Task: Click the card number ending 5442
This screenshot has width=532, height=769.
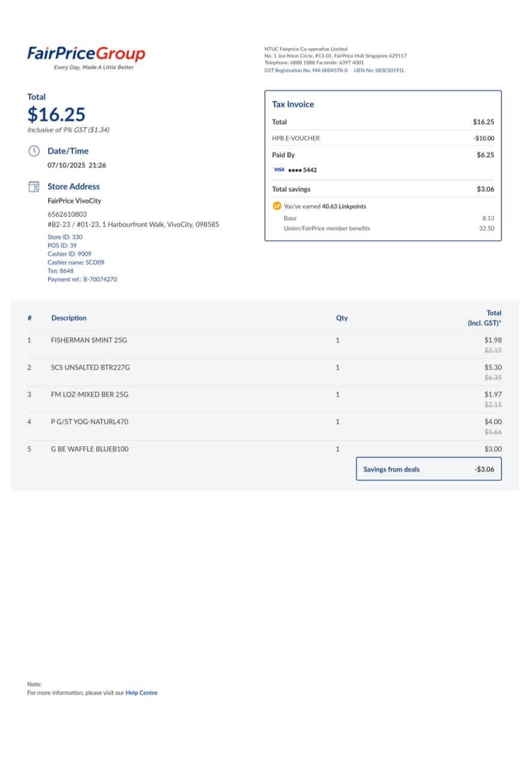Action: (x=303, y=170)
